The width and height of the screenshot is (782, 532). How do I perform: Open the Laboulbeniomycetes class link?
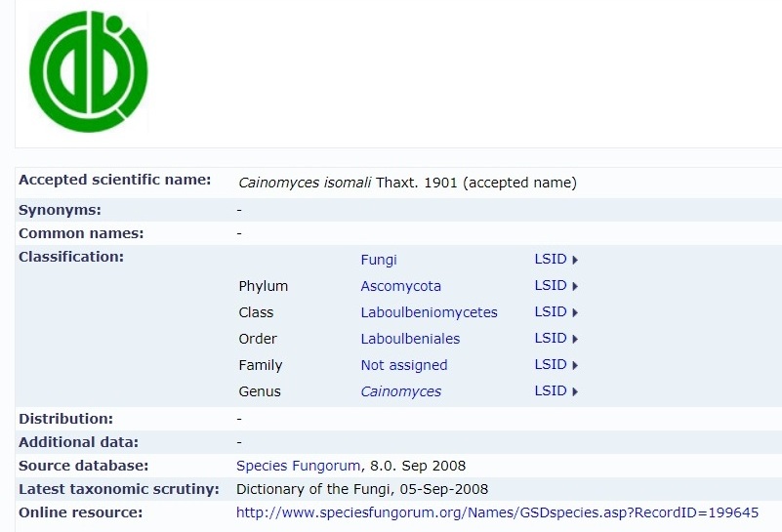coord(429,312)
